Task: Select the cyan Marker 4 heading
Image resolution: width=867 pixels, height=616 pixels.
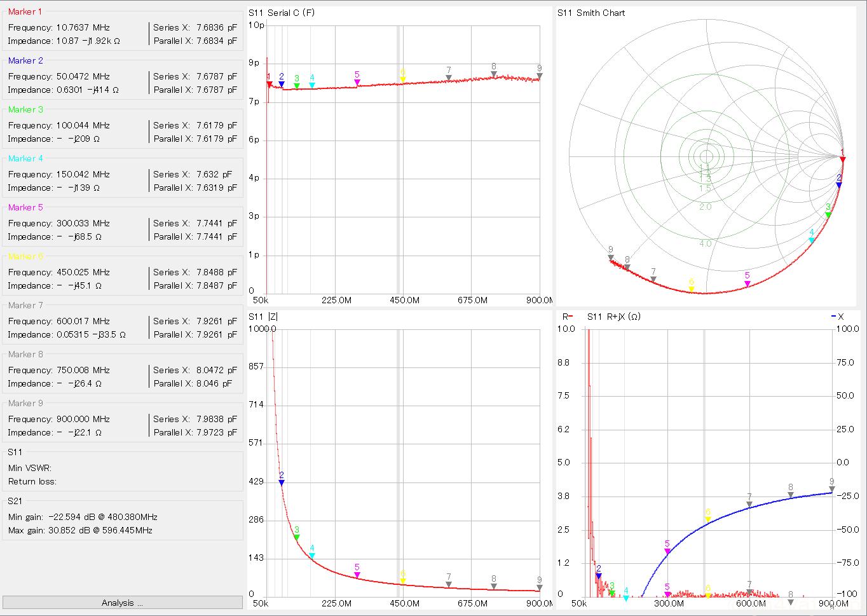Action: point(25,158)
